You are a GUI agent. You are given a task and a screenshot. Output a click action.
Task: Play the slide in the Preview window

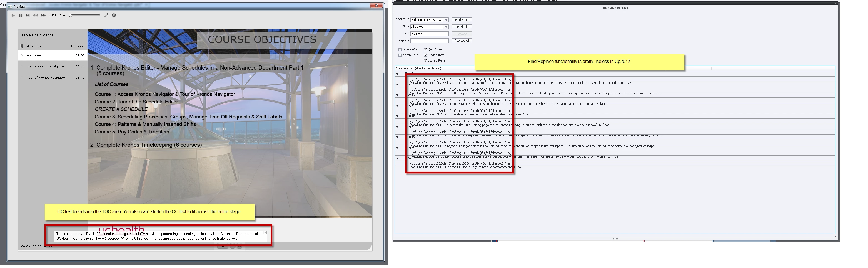[x=13, y=15]
